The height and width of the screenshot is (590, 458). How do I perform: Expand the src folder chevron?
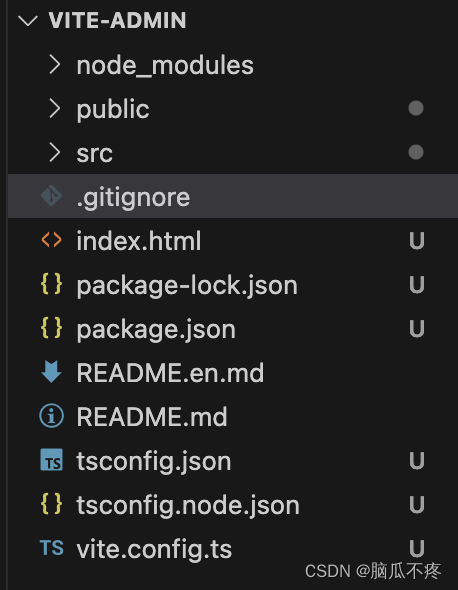tap(55, 152)
